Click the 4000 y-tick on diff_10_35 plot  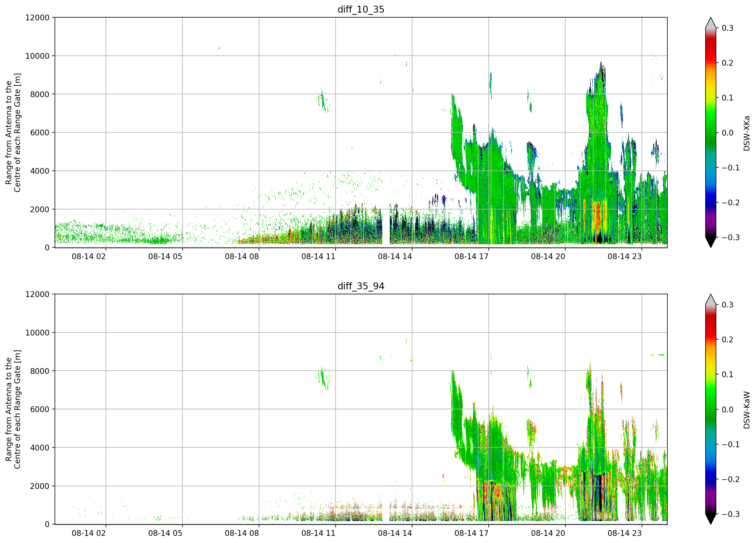click(x=40, y=171)
